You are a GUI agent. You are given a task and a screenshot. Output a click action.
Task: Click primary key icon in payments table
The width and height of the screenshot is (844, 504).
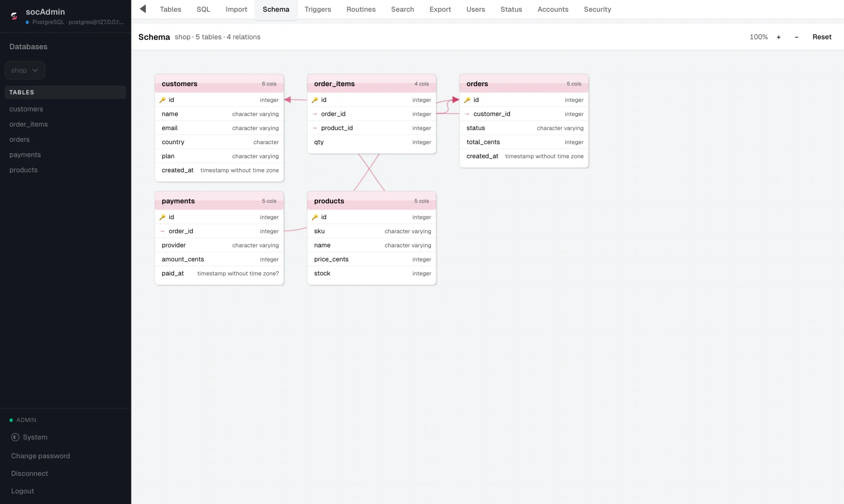(163, 217)
